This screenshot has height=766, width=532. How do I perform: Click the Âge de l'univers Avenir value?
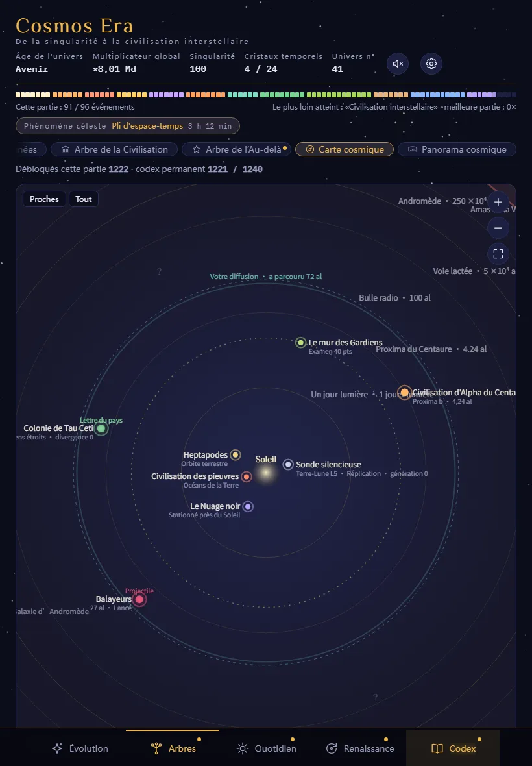pyautogui.click(x=32, y=69)
